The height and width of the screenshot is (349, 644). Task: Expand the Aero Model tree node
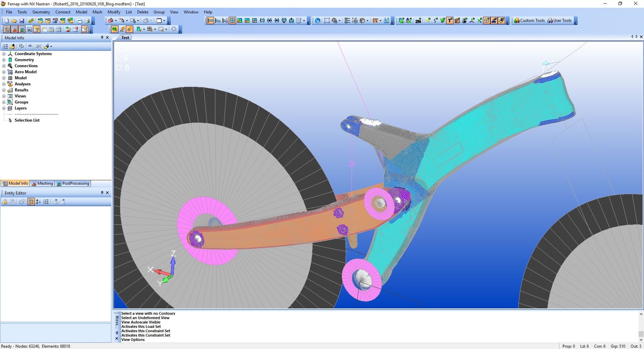point(4,72)
